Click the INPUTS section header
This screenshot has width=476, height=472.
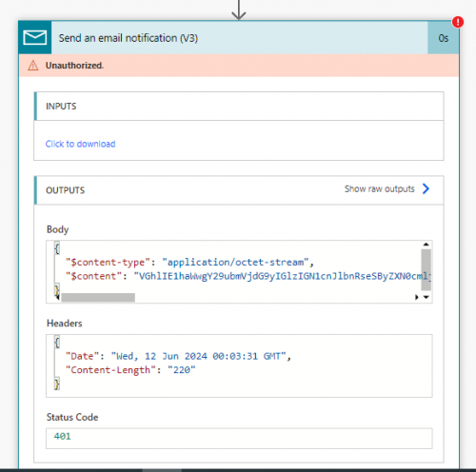(x=239, y=107)
